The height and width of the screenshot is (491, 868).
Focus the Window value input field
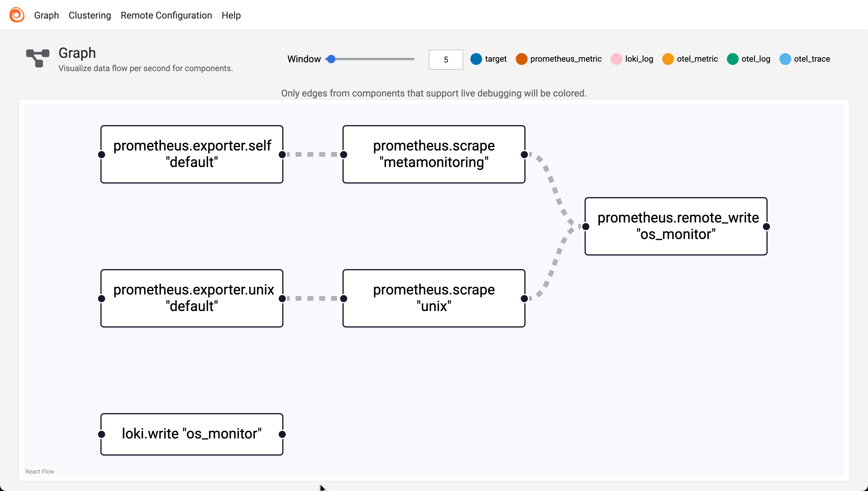click(x=446, y=60)
